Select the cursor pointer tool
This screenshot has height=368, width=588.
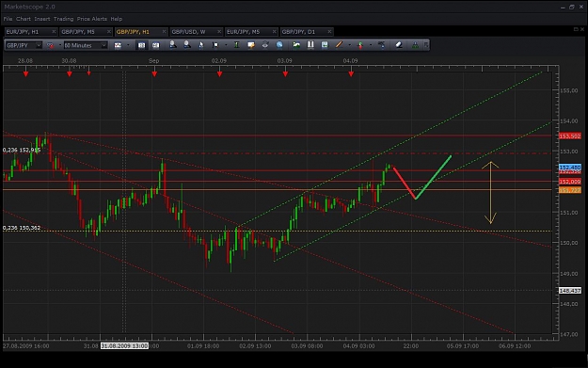pos(201,45)
